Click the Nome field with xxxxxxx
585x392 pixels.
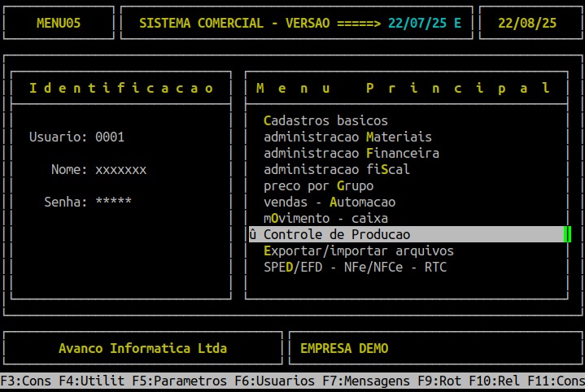tap(120, 169)
